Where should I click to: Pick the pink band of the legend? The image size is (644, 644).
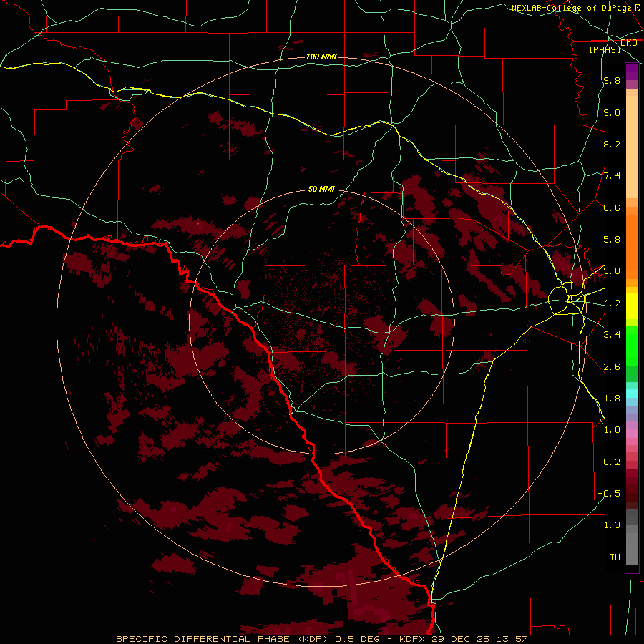click(632, 434)
